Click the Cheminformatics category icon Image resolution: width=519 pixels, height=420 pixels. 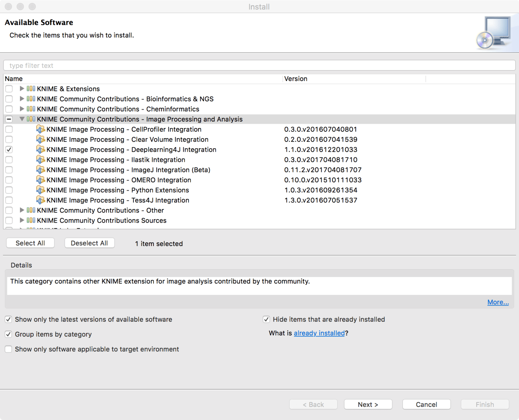(x=31, y=109)
